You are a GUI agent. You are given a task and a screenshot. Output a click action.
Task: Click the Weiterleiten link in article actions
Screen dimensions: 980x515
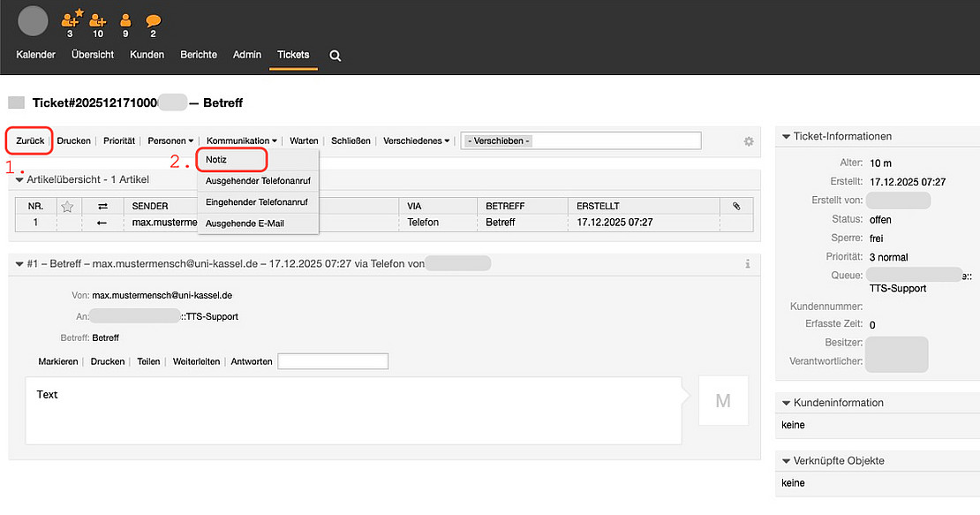(196, 361)
